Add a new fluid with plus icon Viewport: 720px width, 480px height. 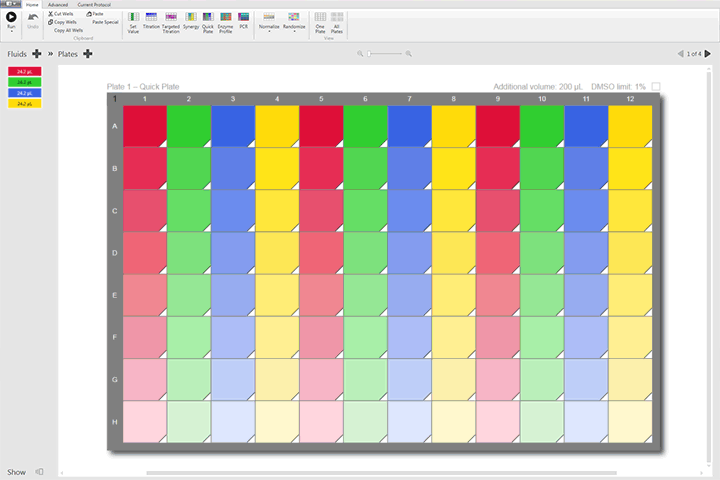[x=37, y=53]
